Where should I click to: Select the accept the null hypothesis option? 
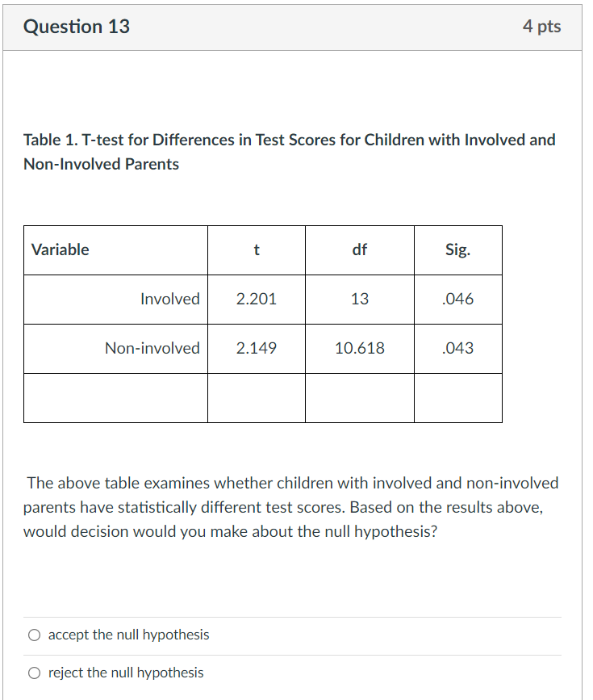(34, 635)
